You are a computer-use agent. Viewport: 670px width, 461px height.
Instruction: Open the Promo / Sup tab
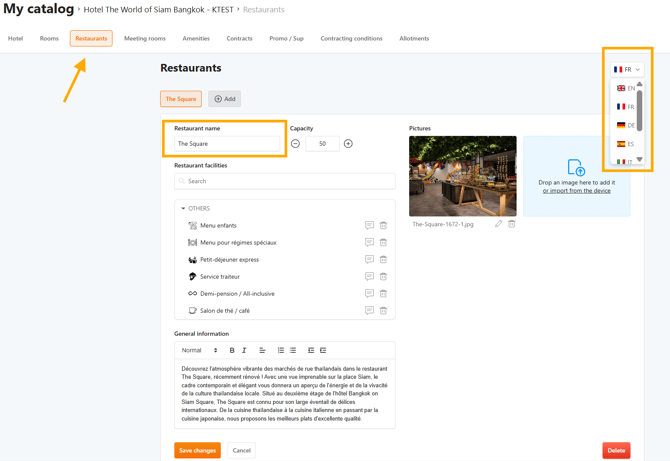[286, 39]
